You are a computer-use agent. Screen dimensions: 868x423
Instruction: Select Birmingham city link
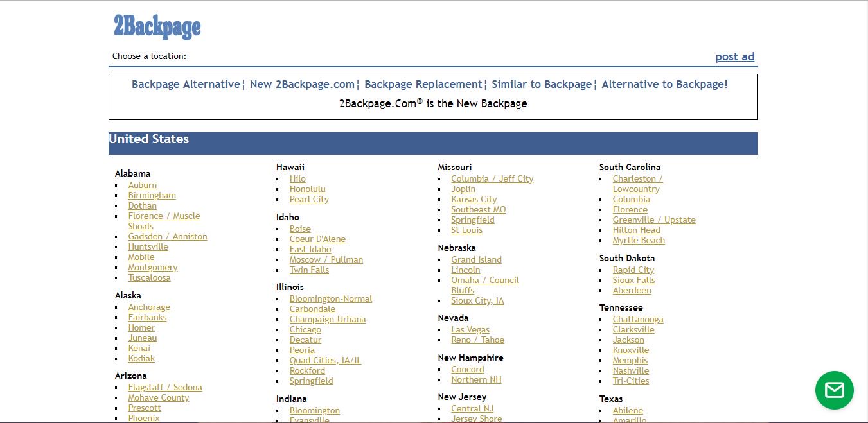pos(152,195)
